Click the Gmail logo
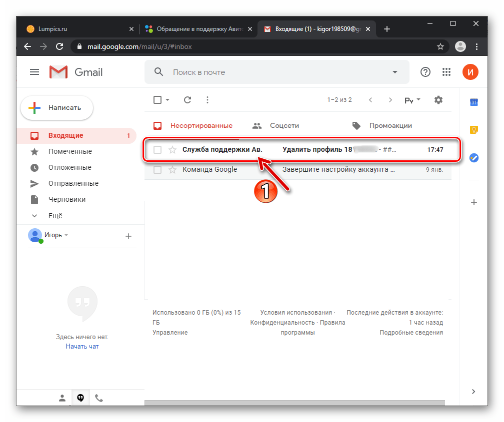Screen dimensions: 504x422 (76, 72)
